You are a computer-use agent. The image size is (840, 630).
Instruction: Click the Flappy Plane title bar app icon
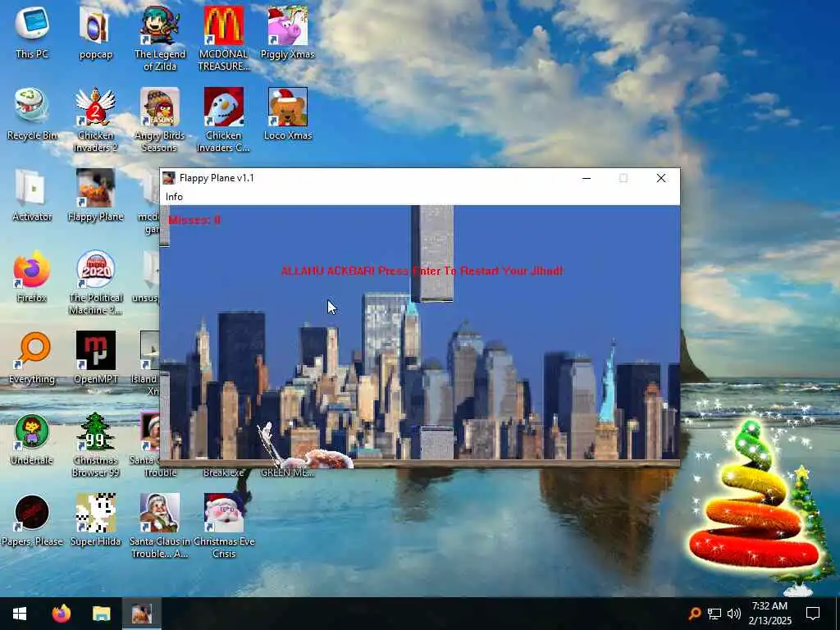pos(169,178)
